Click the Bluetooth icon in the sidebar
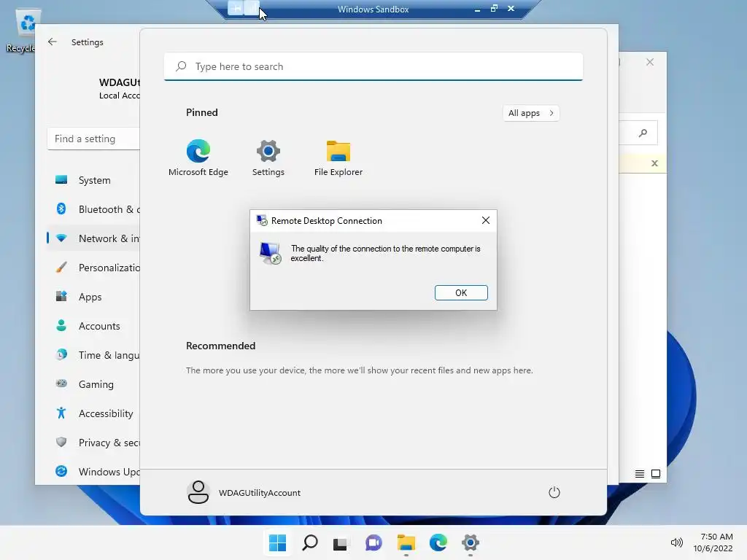The width and height of the screenshot is (747, 560). pyautogui.click(x=61, y=209)
